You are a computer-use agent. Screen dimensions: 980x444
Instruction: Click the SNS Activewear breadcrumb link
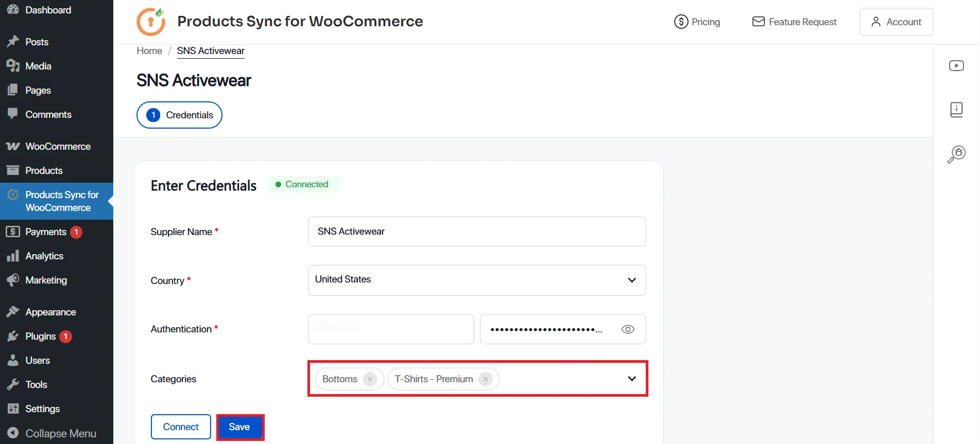pos(211,51)
